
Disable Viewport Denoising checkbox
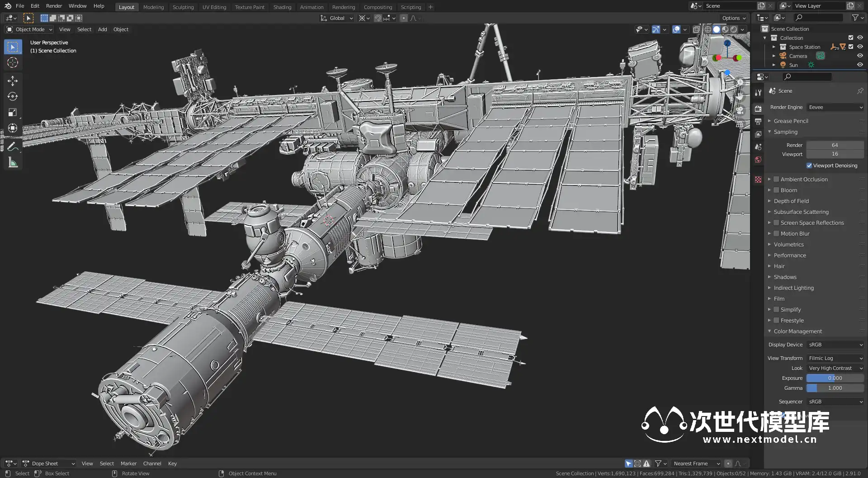[809, 166]
